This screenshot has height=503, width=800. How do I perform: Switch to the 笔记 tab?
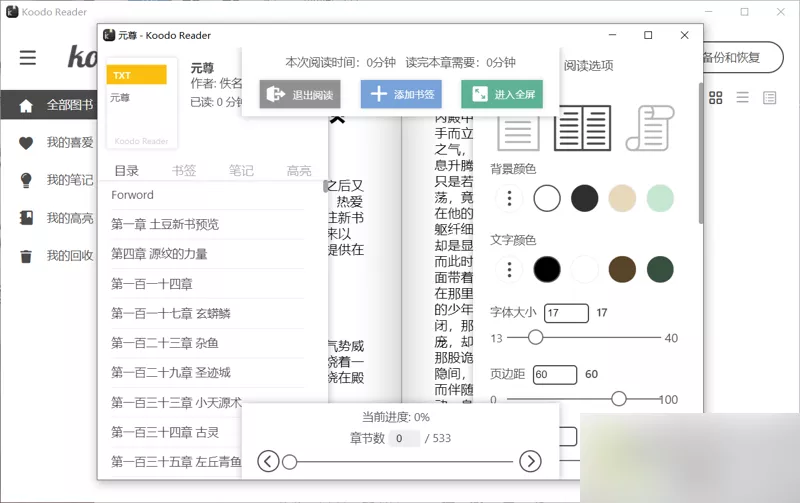point(241,170)
